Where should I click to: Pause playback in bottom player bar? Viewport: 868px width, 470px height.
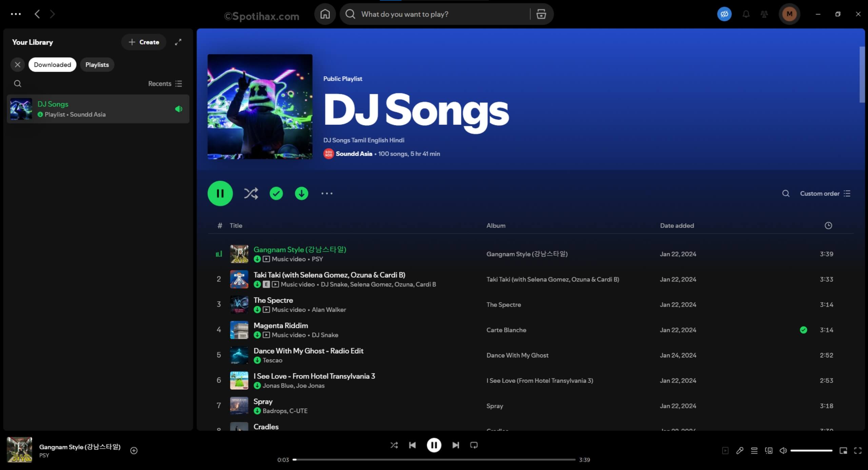434,445
